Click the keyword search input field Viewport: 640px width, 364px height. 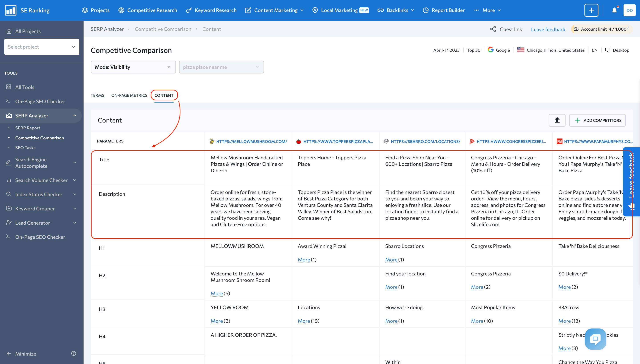(221, 67)
